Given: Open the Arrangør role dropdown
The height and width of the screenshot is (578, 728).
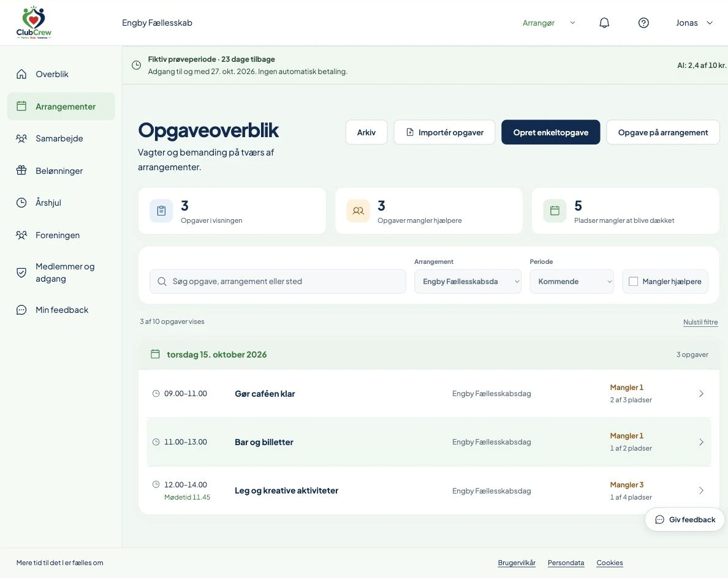Looking at the screenshot, I should (549, 23).
